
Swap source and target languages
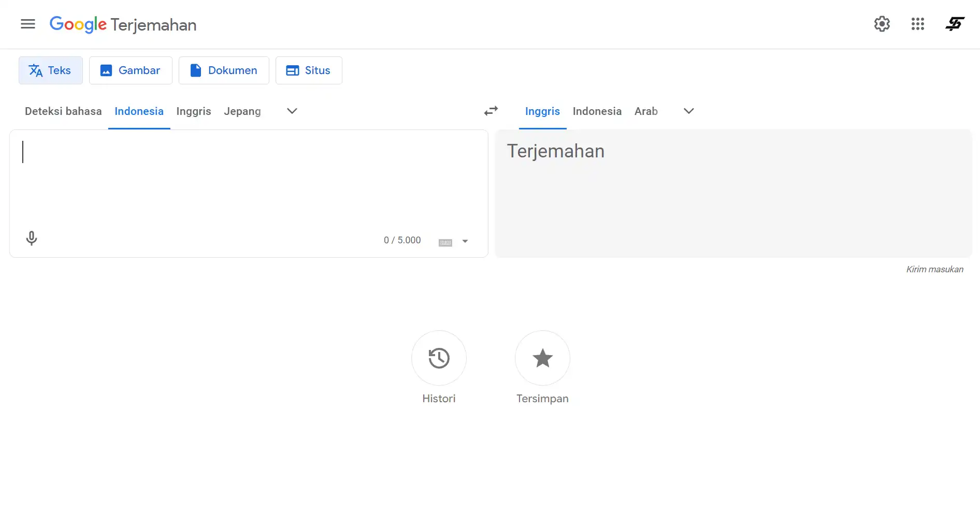(491, 111)
